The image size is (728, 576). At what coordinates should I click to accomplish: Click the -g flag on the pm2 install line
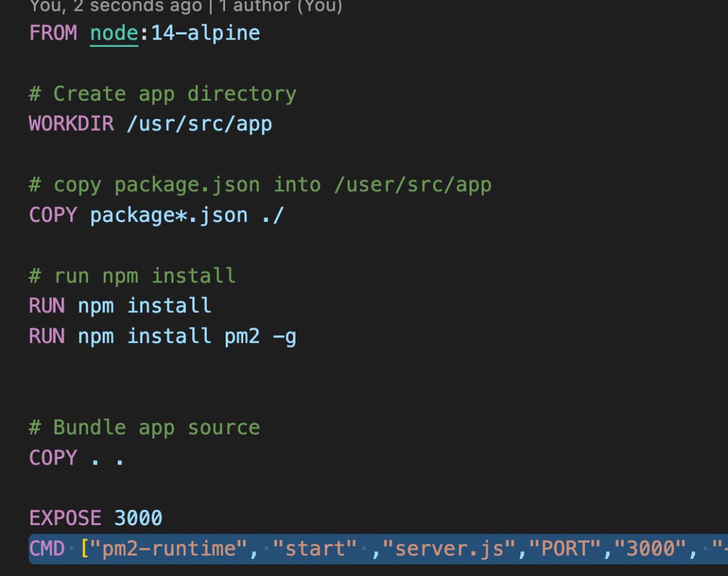coord(285,337)
